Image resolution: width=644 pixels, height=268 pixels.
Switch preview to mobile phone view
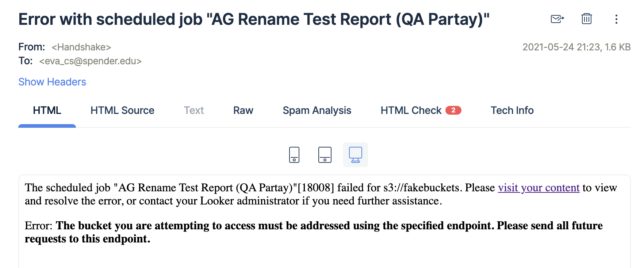[x=294, y=155]
